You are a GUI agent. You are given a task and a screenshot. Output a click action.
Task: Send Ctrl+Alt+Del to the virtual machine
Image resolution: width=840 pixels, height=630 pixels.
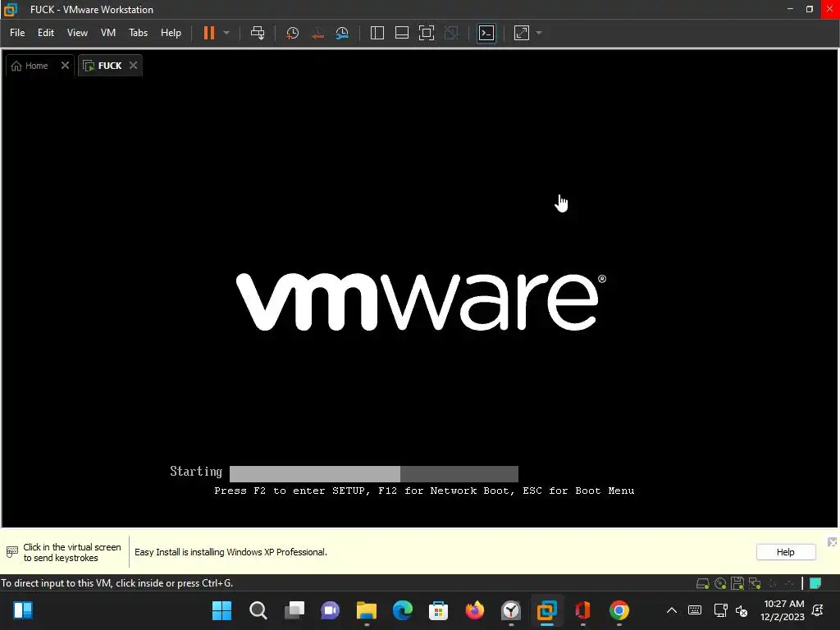pos(258,33)
